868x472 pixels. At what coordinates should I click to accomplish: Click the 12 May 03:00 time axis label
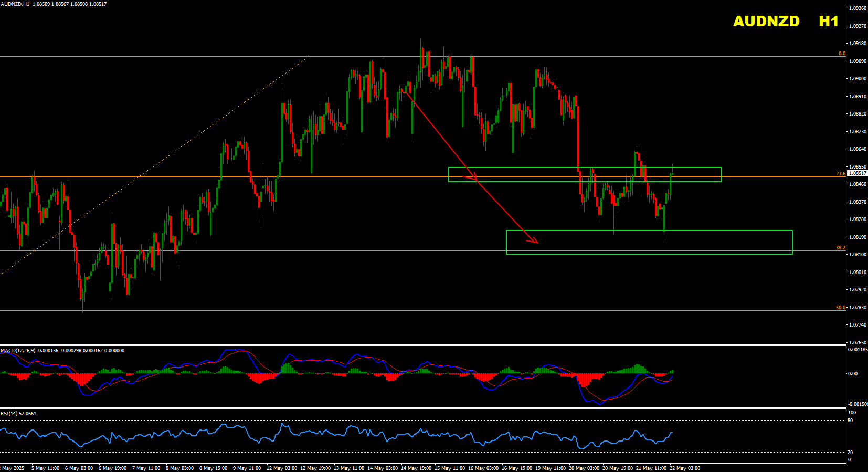[x=282, y=468]
